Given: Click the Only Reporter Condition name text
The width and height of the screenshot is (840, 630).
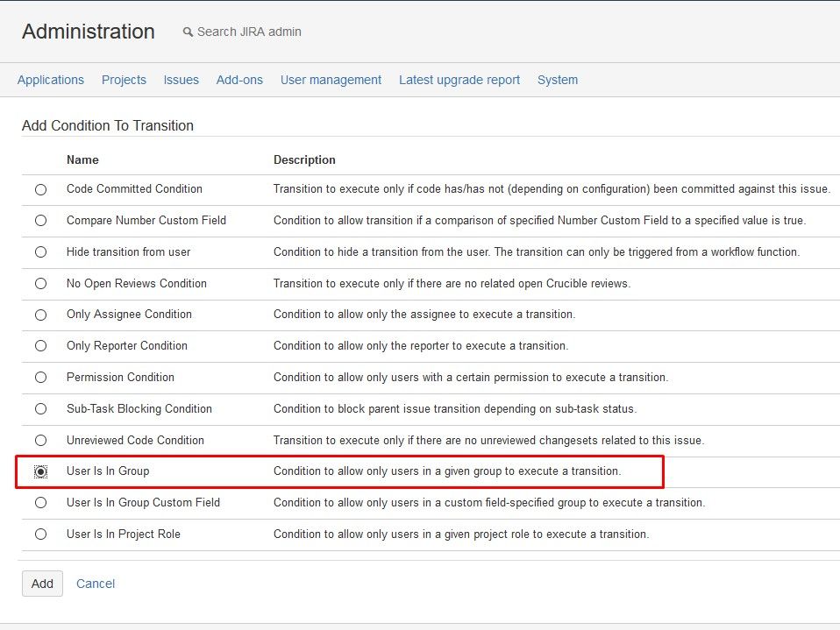Looking at the screenshot, I should 127,346.
